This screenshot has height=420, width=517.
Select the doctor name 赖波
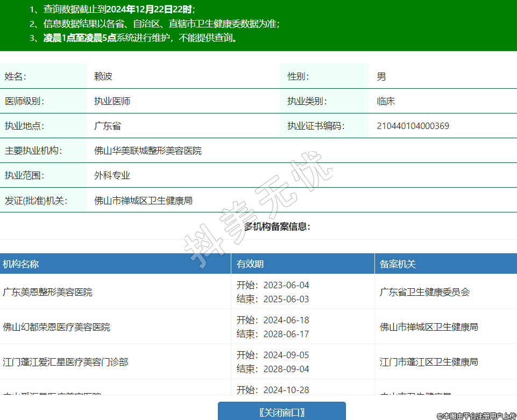tap(103, 76)
